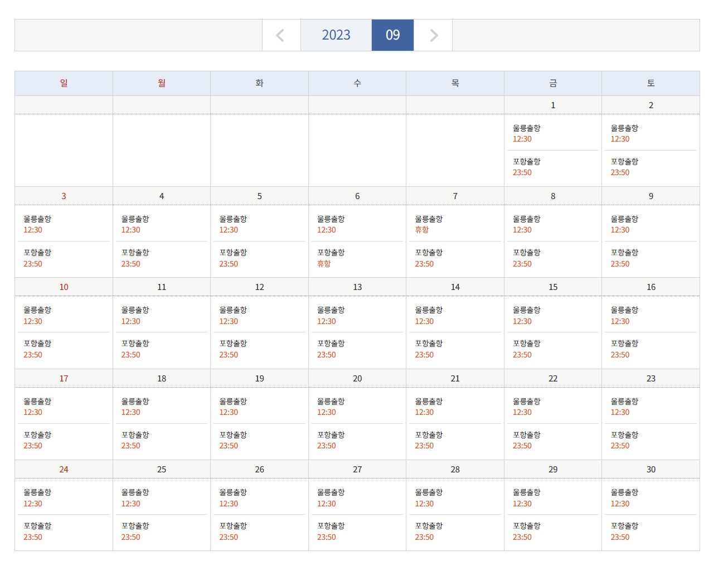
Task: Select date 1 in the calendar
Action: point(553,105)
